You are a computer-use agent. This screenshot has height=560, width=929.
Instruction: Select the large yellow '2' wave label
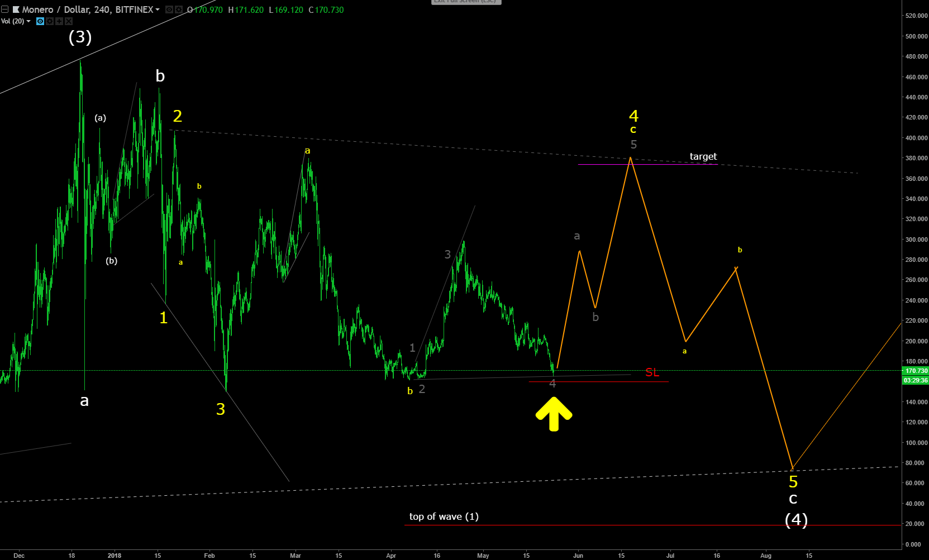pyautogui.click(x=178, y=116)
